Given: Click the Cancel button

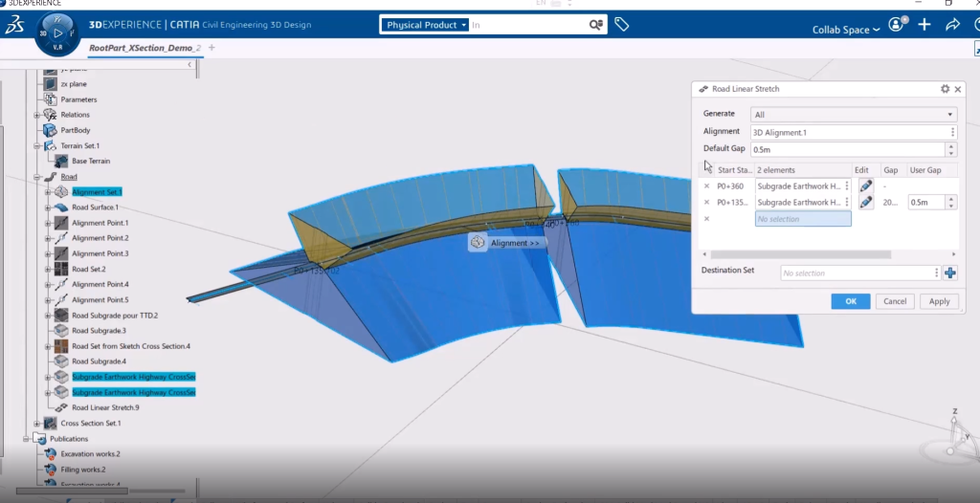Looking at the screenshot, I should tap(895, 301).
